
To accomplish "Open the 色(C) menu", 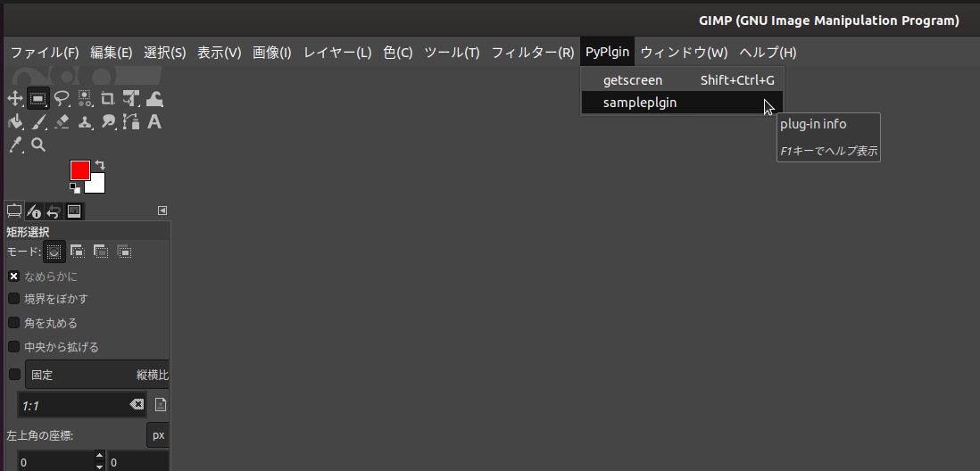I will point(397,53).
